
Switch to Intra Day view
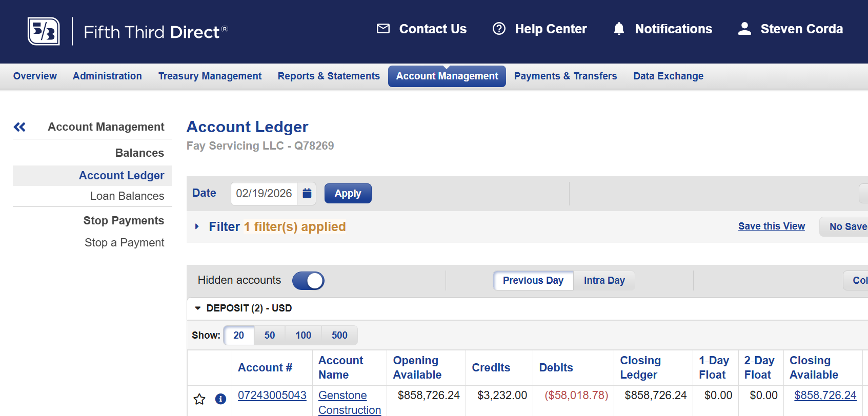[604, 281]
